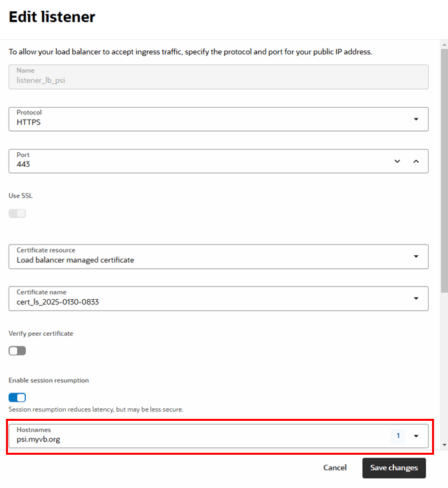The height and width of the screenshot is (488, 448).
Task: Click the Hostnames count badge
Action: (397, 436)
